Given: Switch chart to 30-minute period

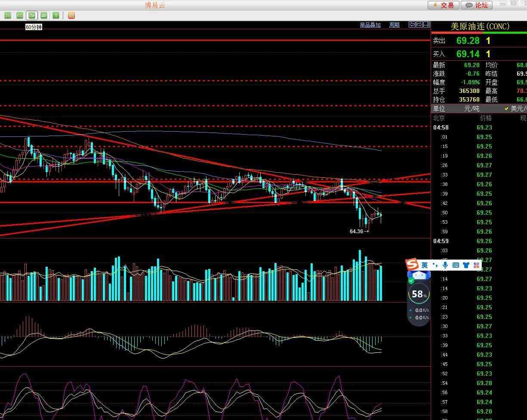Looking at the screenshot, I should coord(8,15).
